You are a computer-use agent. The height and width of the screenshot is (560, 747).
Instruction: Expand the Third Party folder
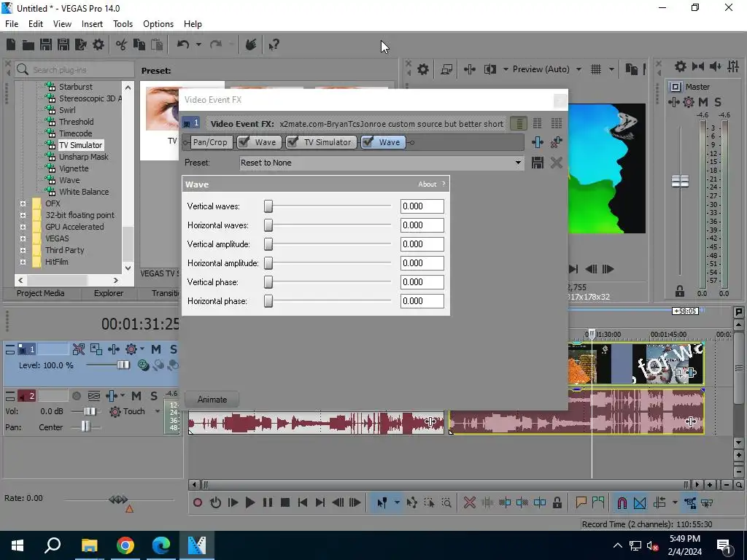click(23, 251)
